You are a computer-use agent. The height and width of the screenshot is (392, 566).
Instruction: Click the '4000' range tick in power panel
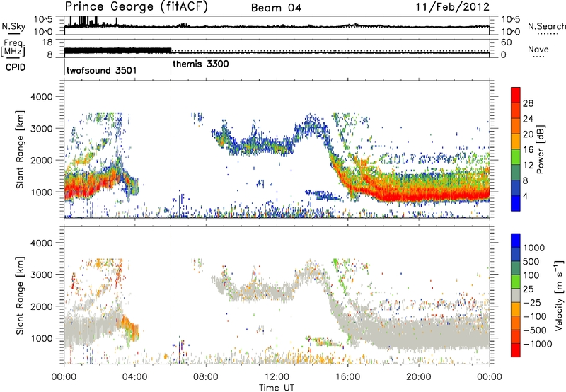[42, 97]
